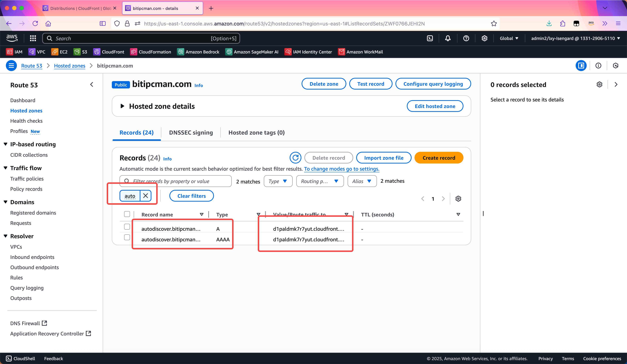Viewport: 627px width, 364px height.
Task: Open details panel settings gear
Action: tap(599, 84)
